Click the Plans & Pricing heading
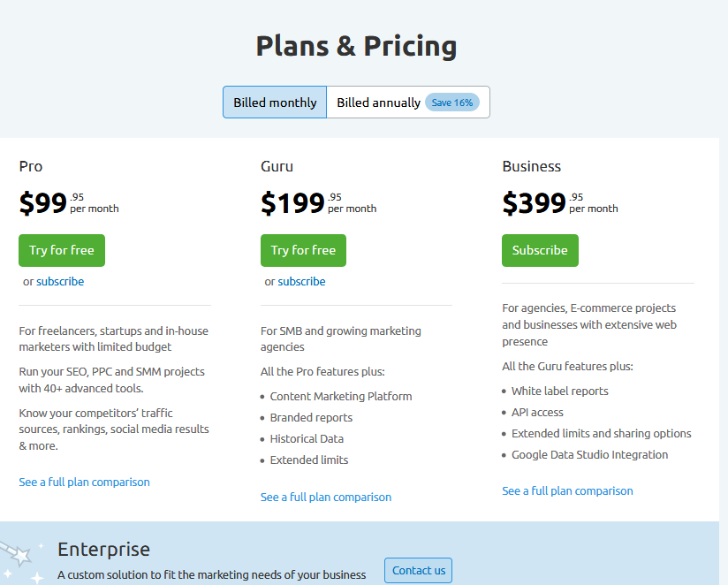Image resolution: width=728 pixels, height=585 pixels. tap(356, 46)
